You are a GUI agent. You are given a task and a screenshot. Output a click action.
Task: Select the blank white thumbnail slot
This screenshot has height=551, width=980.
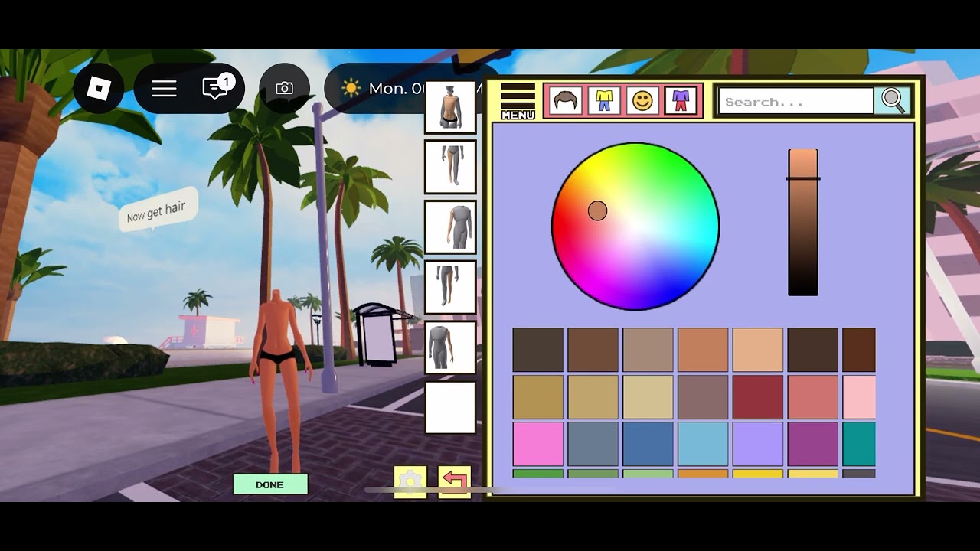pyautogui.click(x=450, y=408)
